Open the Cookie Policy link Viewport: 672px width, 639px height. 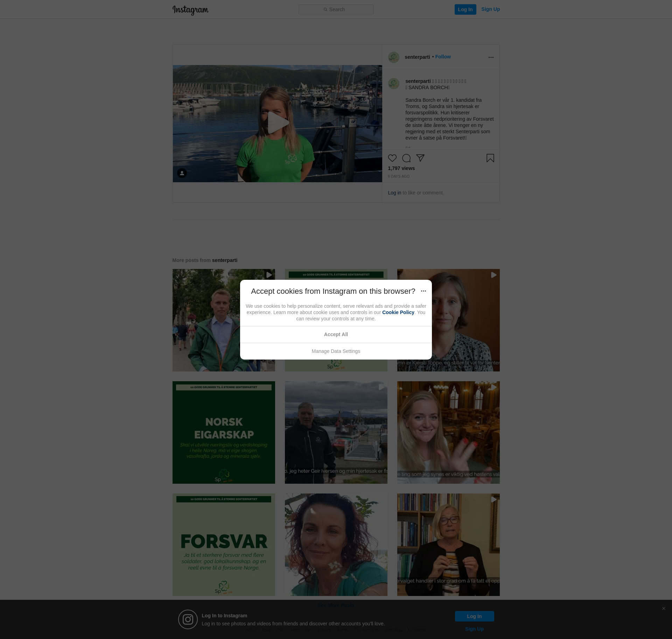click(398, 312)
